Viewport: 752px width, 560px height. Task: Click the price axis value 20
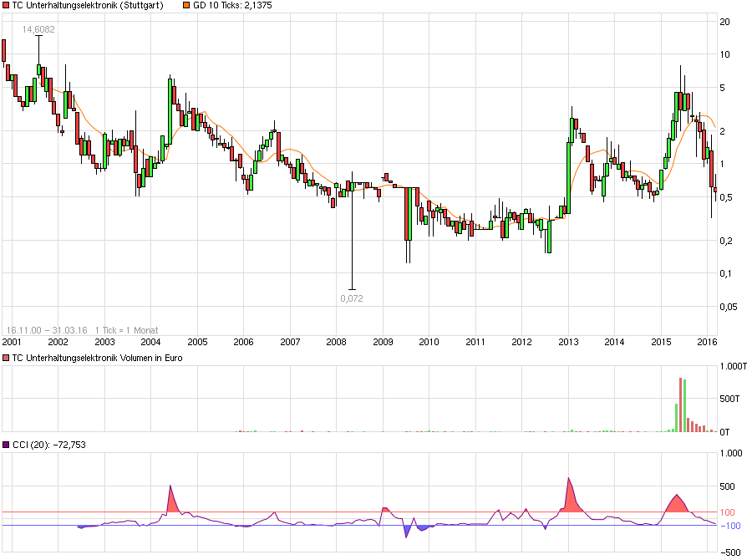pos(725,22)
